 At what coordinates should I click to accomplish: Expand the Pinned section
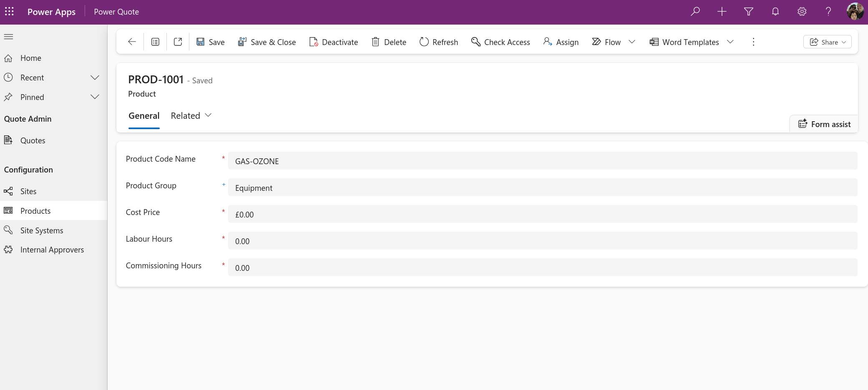pos(95,97)
